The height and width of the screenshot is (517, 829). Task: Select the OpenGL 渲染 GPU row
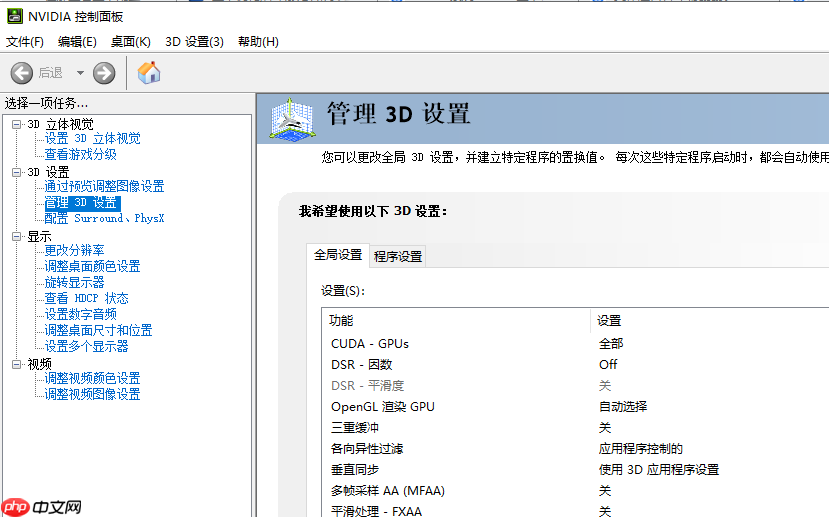pyautogui.click(x=576, y=407)
